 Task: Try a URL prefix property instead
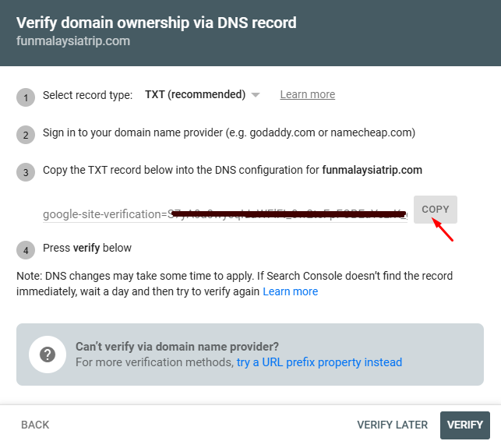point(319,362)
